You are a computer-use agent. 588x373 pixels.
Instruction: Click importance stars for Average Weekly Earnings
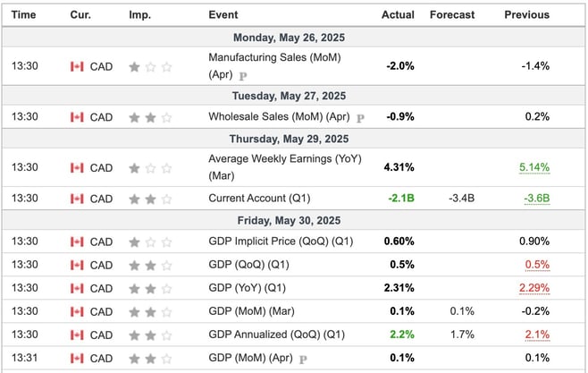click(x=150, y=168)
